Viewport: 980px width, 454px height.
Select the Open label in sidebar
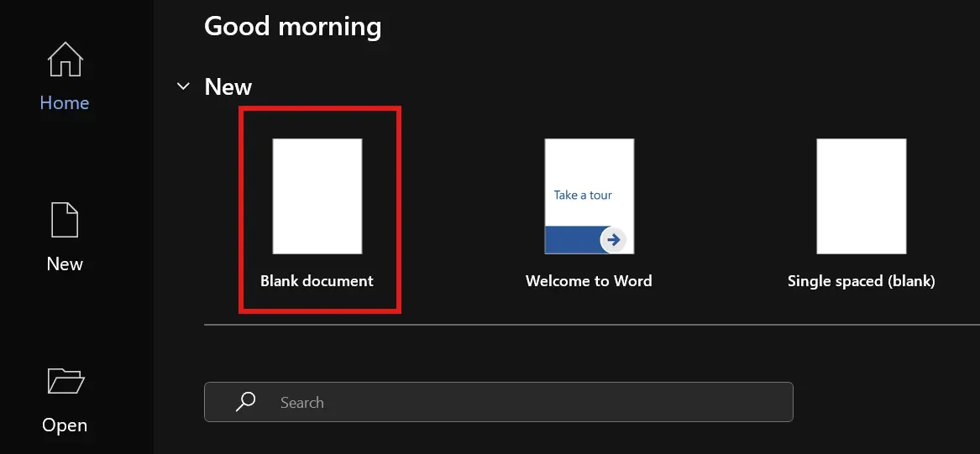pyautogui.click(x=65, y=425)
